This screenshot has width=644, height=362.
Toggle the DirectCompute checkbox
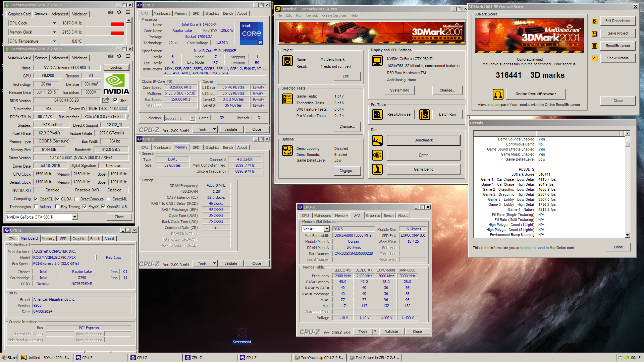(77, 199)
